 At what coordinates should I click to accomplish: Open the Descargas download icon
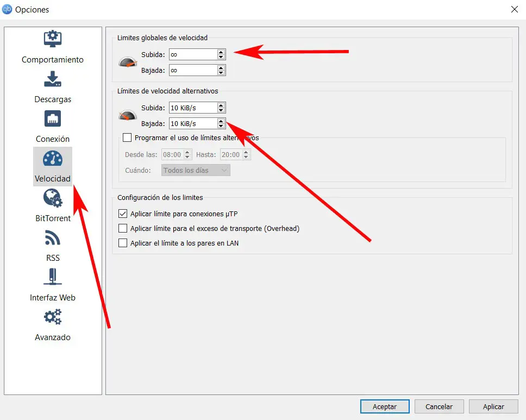(x=53, y=79)
